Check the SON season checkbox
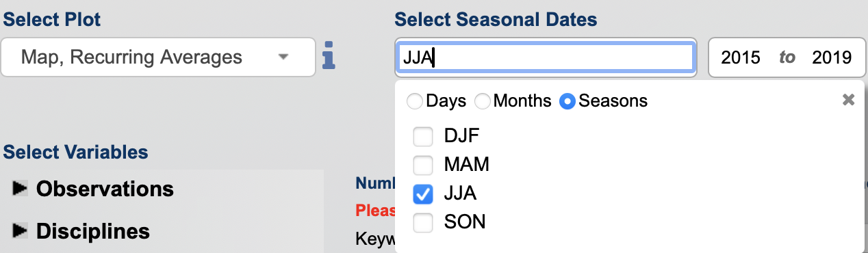868x253 pixels. click(423, 223)
